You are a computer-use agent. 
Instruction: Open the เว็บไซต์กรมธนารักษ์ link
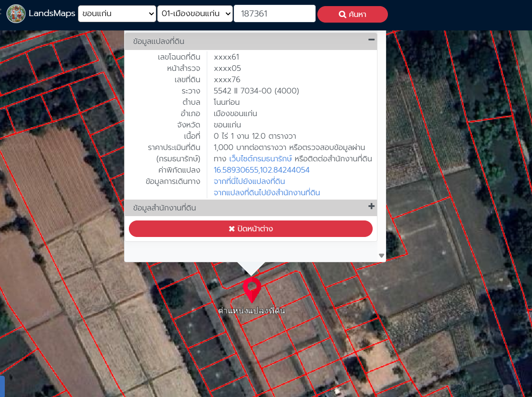[260, 159]
